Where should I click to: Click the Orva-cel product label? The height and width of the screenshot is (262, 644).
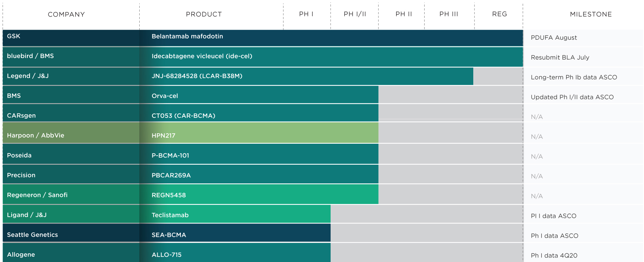pos(165,96)
